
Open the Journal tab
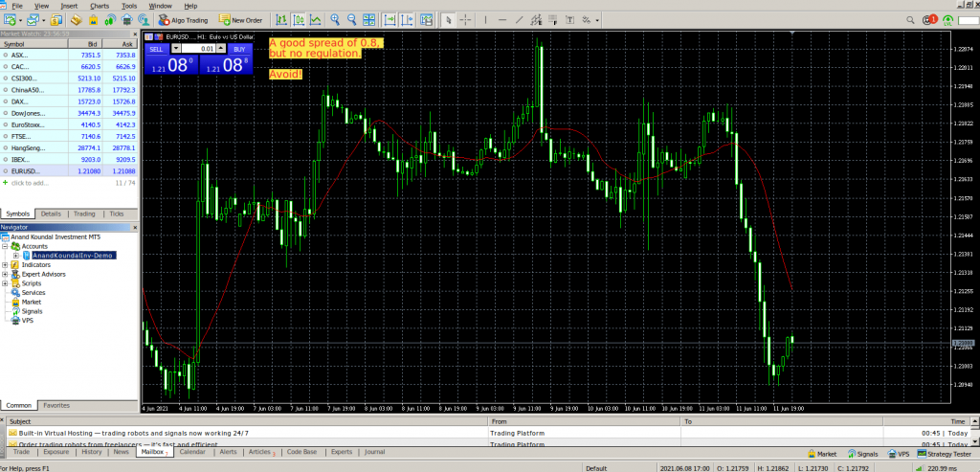pyautogui.click(x=374, y=451)
